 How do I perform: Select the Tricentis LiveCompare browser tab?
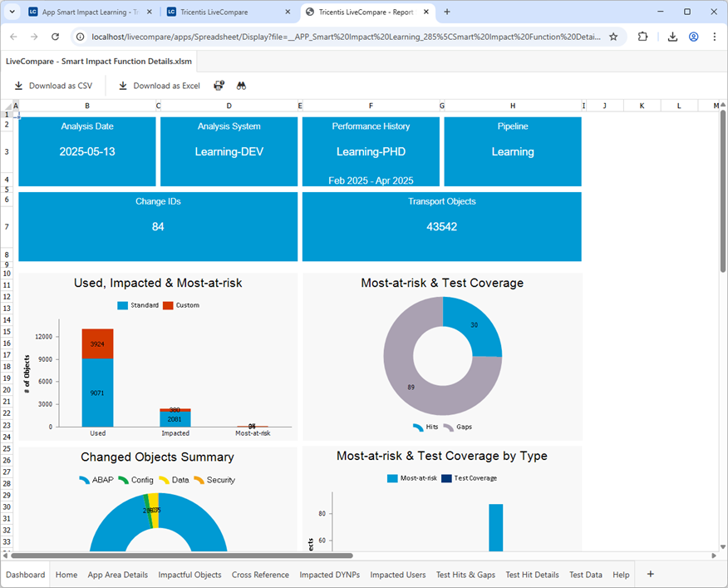click(x=215, y=12)
